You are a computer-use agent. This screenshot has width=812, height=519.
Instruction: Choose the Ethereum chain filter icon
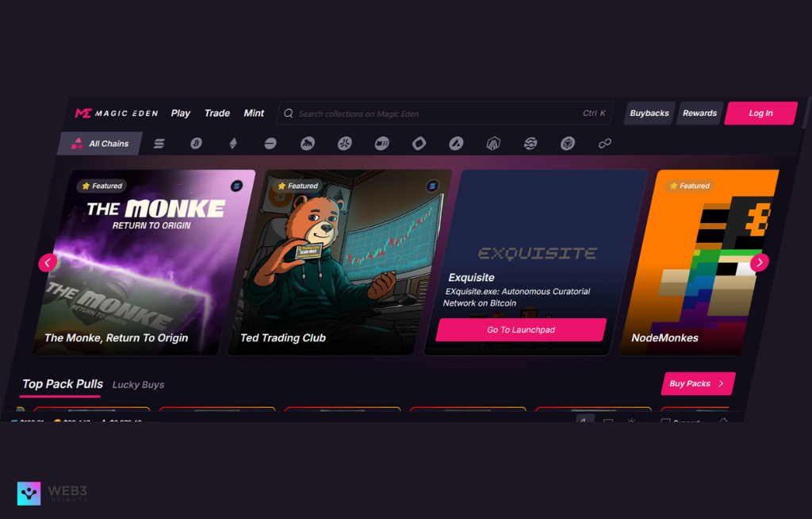(x=233, y=144)
